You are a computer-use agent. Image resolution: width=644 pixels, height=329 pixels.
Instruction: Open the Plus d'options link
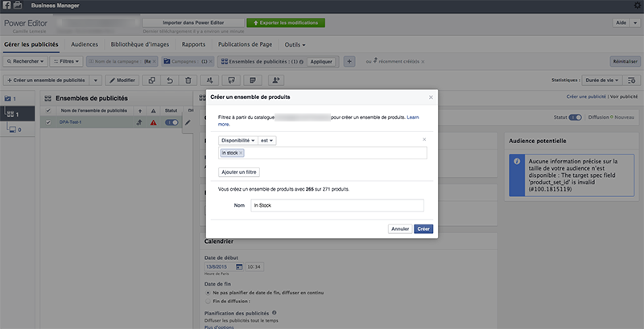point(219,327)
